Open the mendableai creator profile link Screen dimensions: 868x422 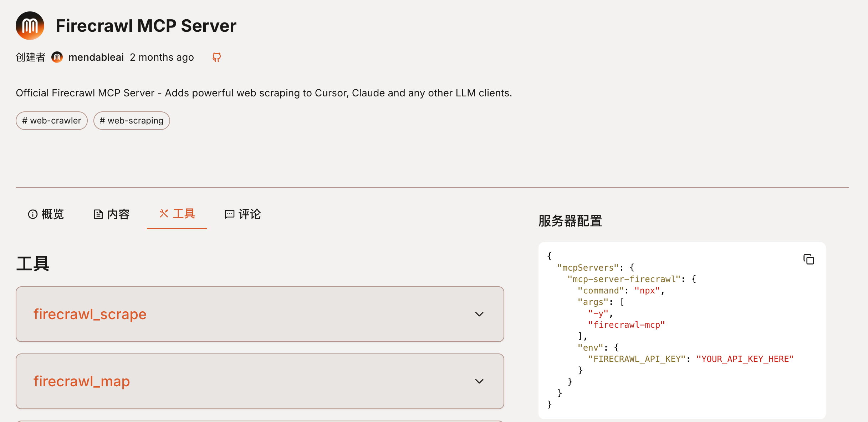(96, 57)
